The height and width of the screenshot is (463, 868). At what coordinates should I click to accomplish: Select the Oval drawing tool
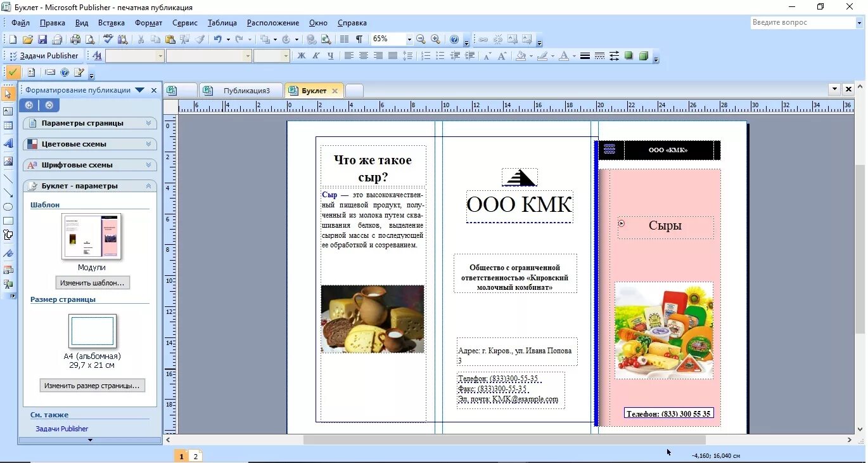tap(8, 207)
